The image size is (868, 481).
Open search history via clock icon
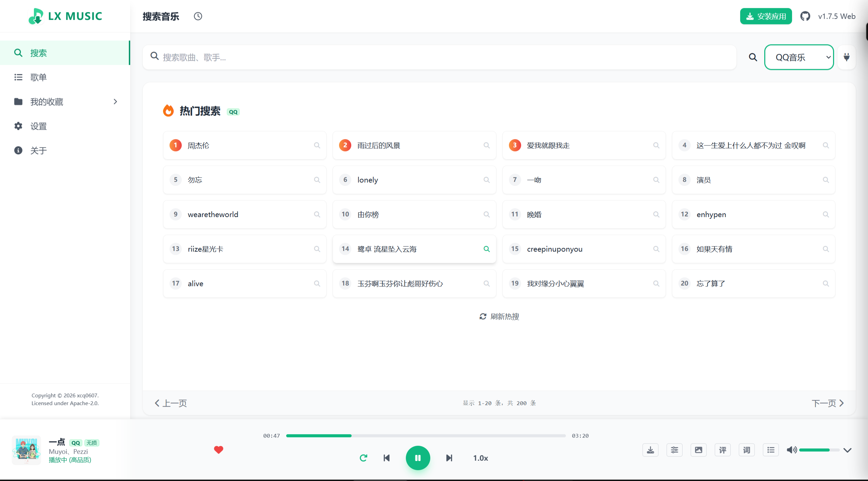coord(198,16)
